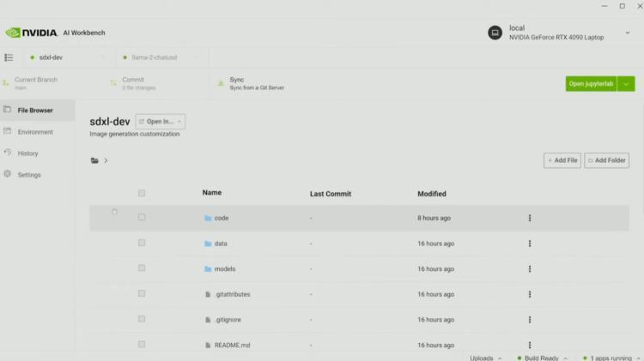
Task: Click the .gitattributes file icon
Action: point(208,294)
